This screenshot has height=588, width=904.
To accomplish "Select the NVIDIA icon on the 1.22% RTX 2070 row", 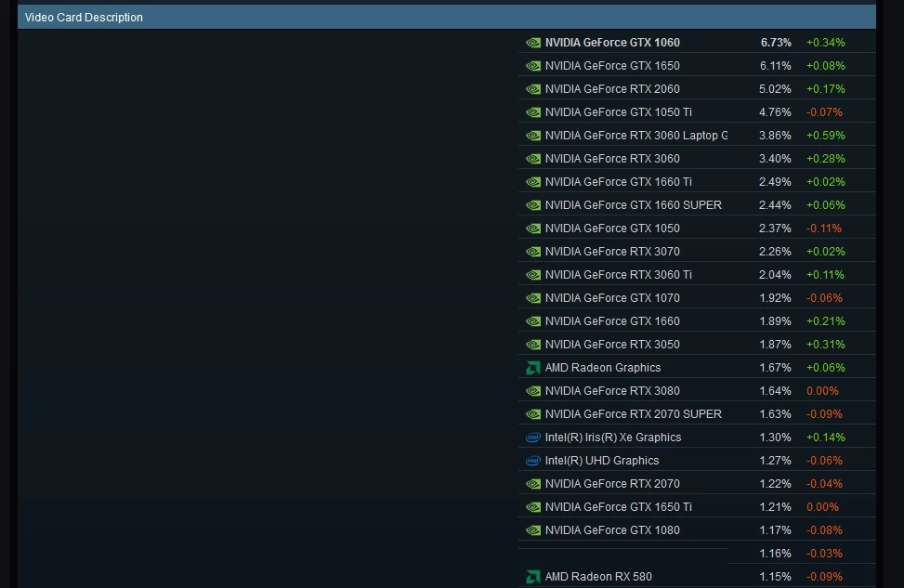I will pos(533,484).
